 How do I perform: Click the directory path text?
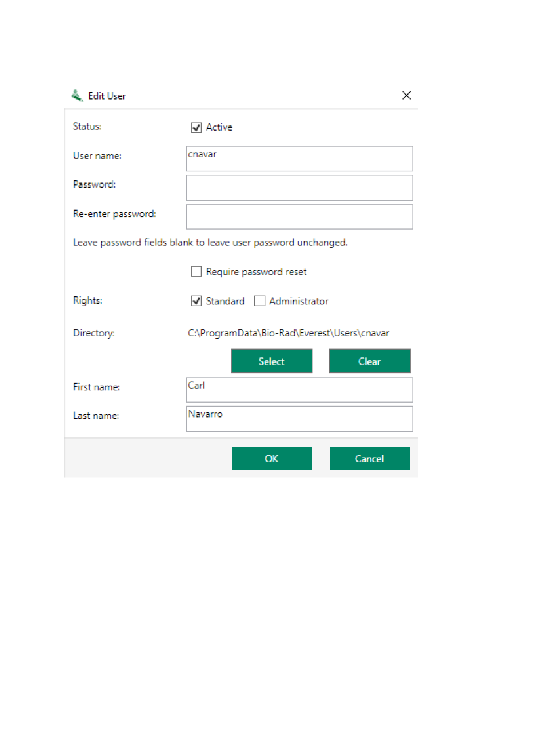click(288, 333)
